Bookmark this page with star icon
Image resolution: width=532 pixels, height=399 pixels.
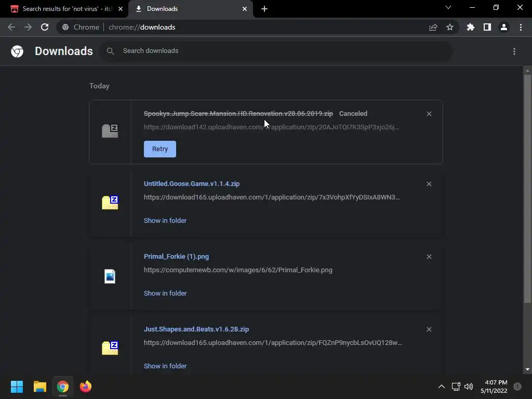pos(450,27)
